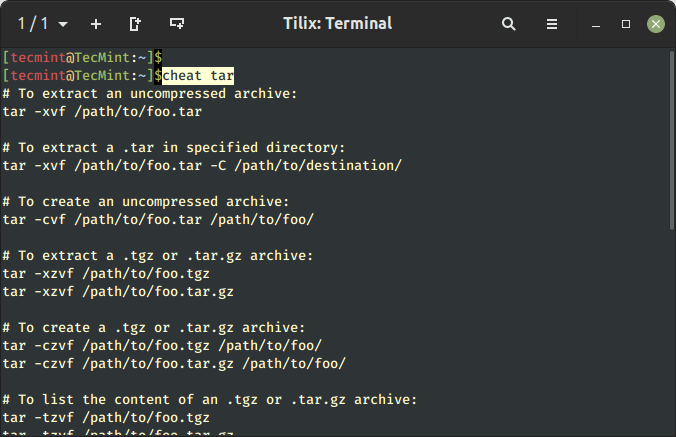676x437 pixels.
Task: Open the Tilix hamburger menu
Action: coord(552,23)
